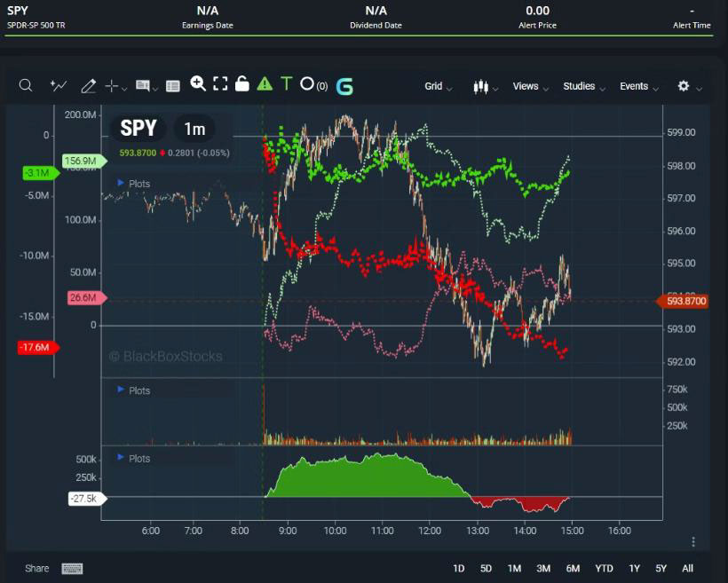Image resolution: width=728 pixels, height=583 pixels.
Task: Expand Plots legend in volume panel
Action: click(x=134, y=390)
